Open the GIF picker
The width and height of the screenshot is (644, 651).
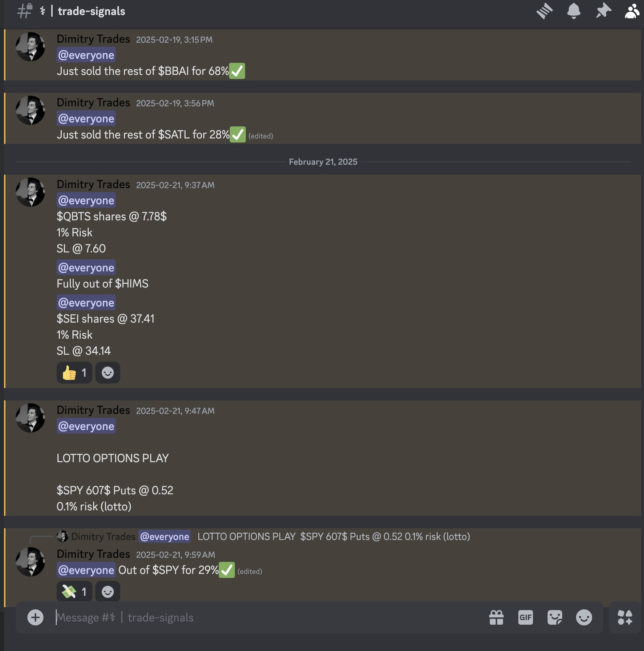(x=526, y=617)
